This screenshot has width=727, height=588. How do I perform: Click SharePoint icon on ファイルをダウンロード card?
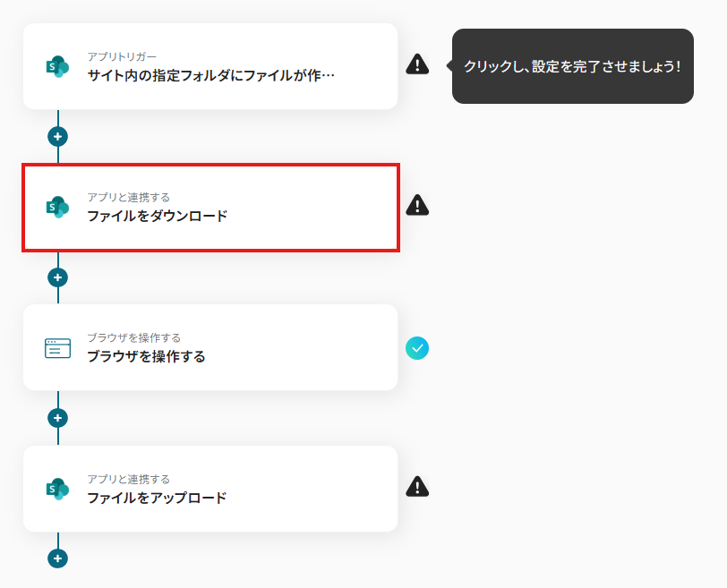(57, 207)
